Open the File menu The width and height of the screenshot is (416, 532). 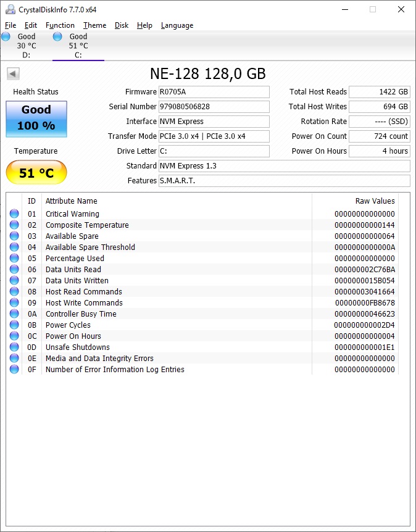coord(10,25)
